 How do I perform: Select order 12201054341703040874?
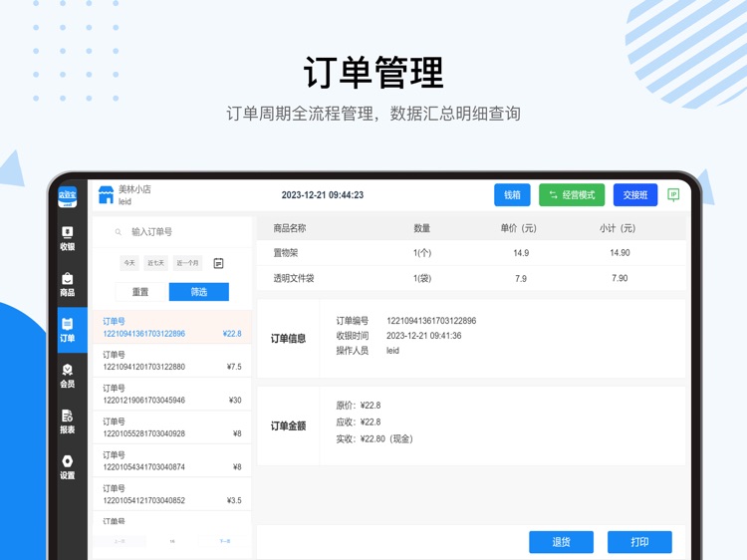(x=172, y=461)
